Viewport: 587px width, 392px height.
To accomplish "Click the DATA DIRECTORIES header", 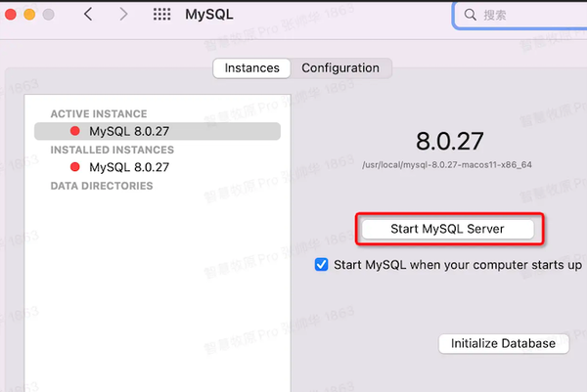I will (102, 186).
